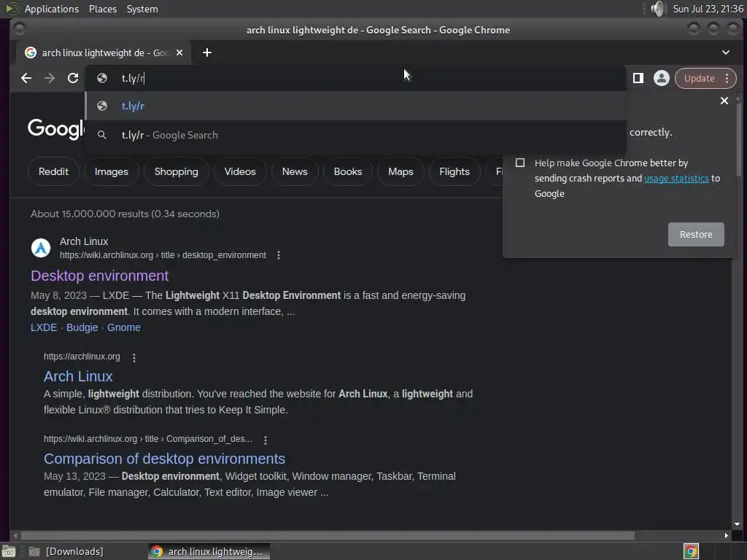
Task: Close the arch linux lightweight de tab
Action: click(179, 52)
